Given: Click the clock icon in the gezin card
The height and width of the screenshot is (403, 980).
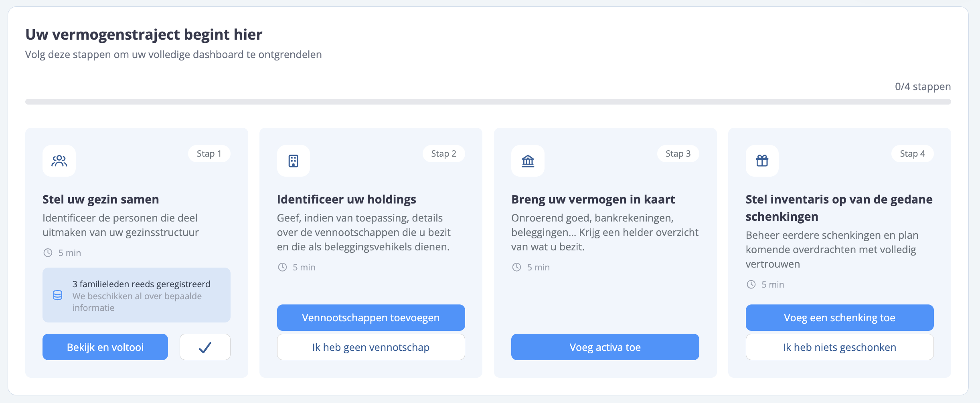Looking at the screenshot, I should pyautogui.click(x=48, y=253).
